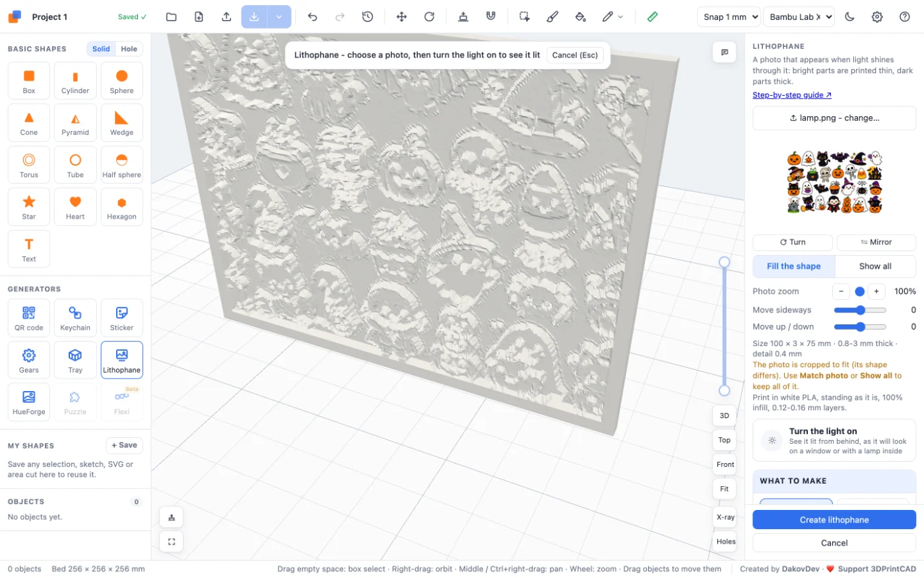
Task: Open the history clock icon
Action: point(368,17)
